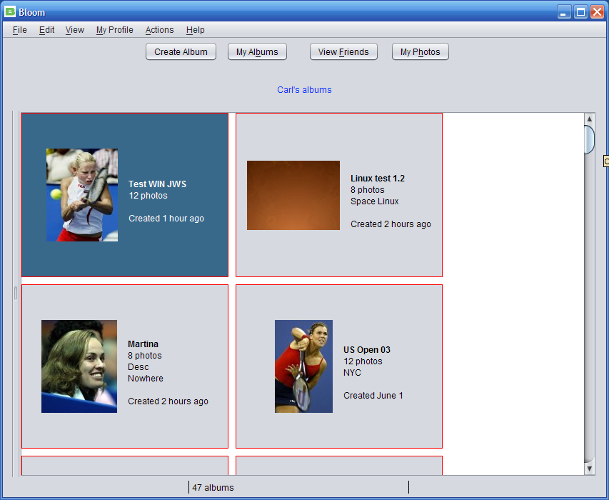Click the Bloom app icon in title bar
Image resolution: width=609 pixels, height=500 pixels.
[10, 12]
